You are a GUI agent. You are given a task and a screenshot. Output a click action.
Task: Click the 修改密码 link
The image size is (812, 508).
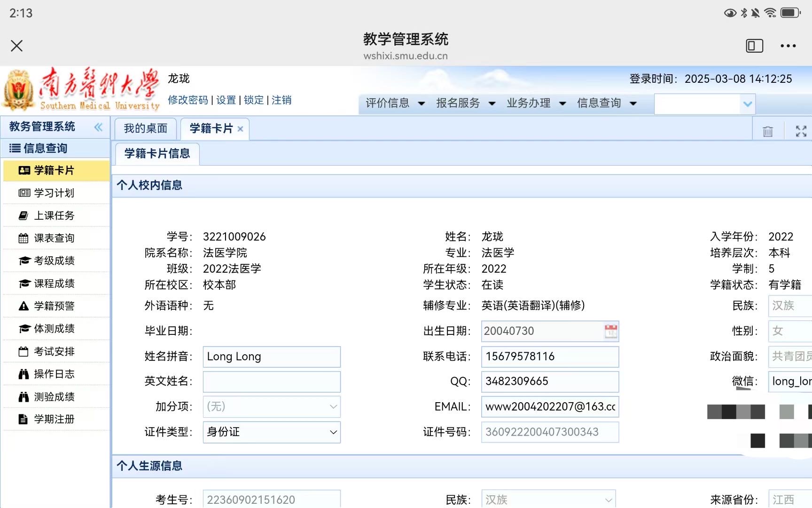click(x=187, y=100)
